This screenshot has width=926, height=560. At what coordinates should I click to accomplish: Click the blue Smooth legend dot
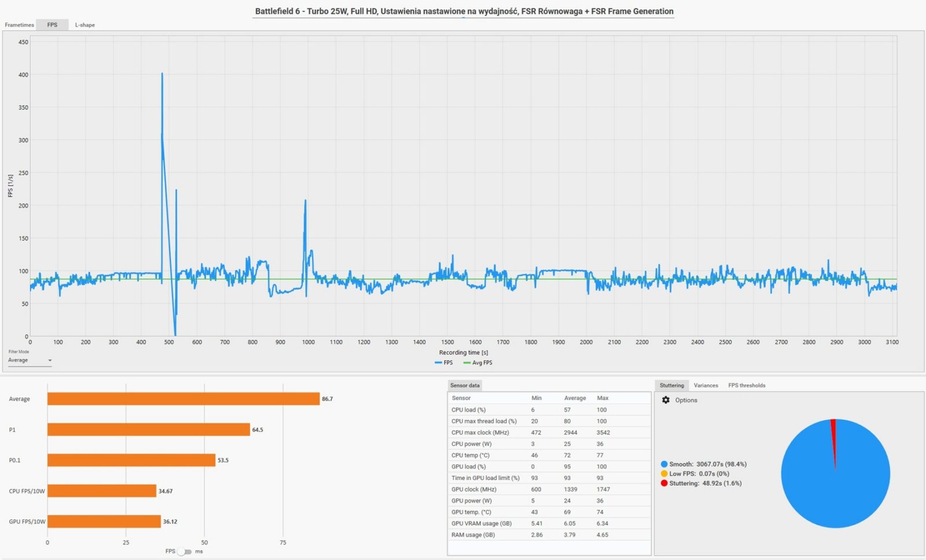coord(664,464)
